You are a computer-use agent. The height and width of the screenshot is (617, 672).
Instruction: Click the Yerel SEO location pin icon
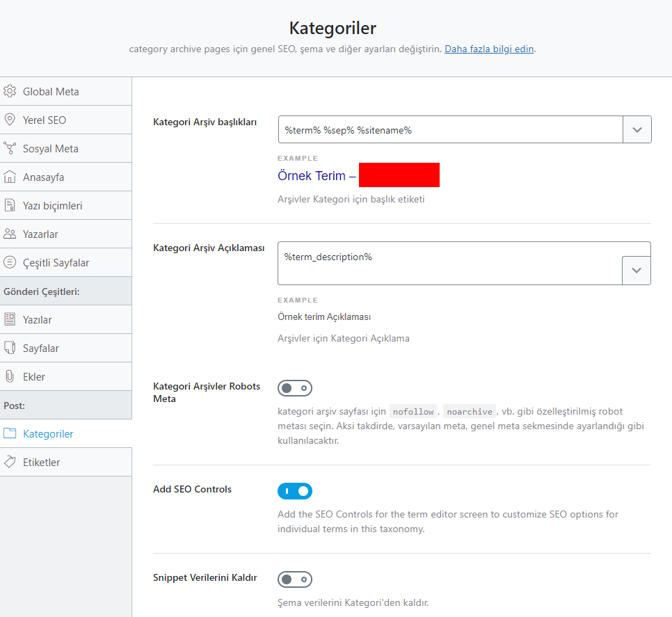[10, 120]
